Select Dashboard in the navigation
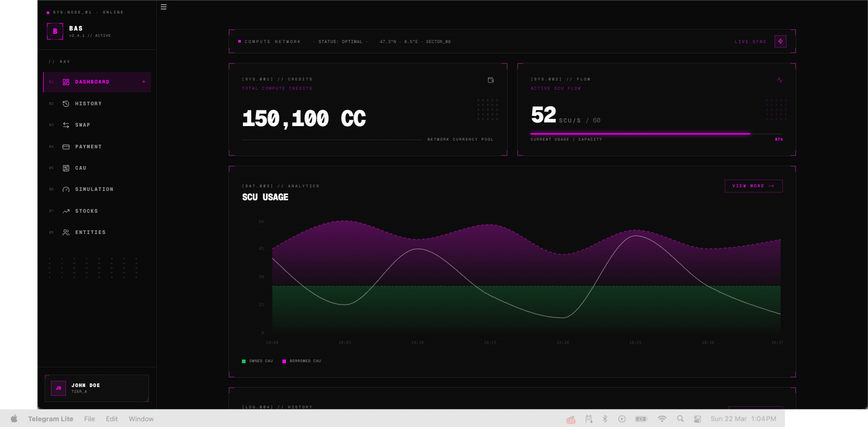Viewport: 868px width, 427px height. click(97, 82)
